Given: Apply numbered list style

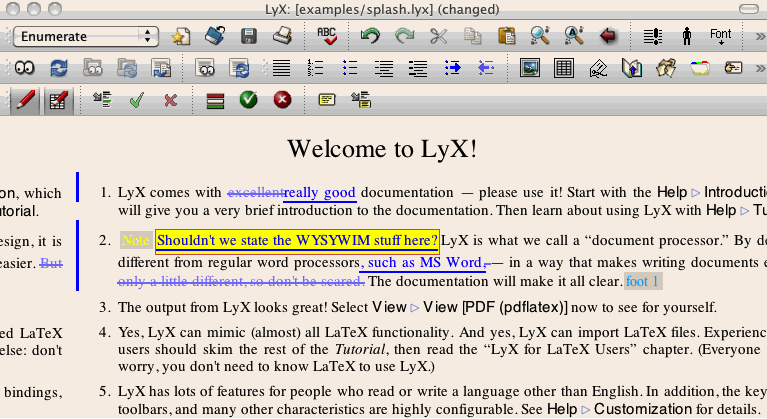Looking at the screenshot, I should click(x=316, y=68).
